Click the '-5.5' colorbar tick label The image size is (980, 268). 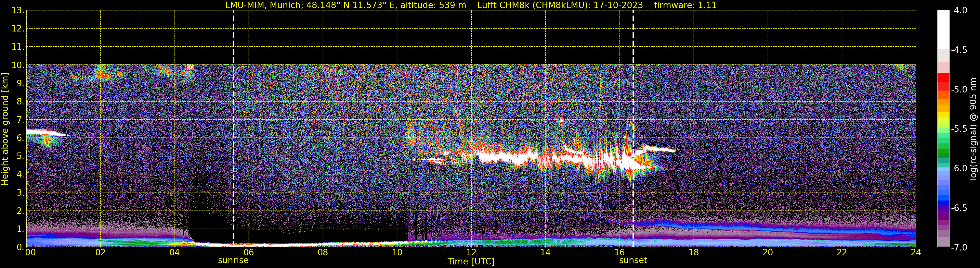[x=959, y=129]
